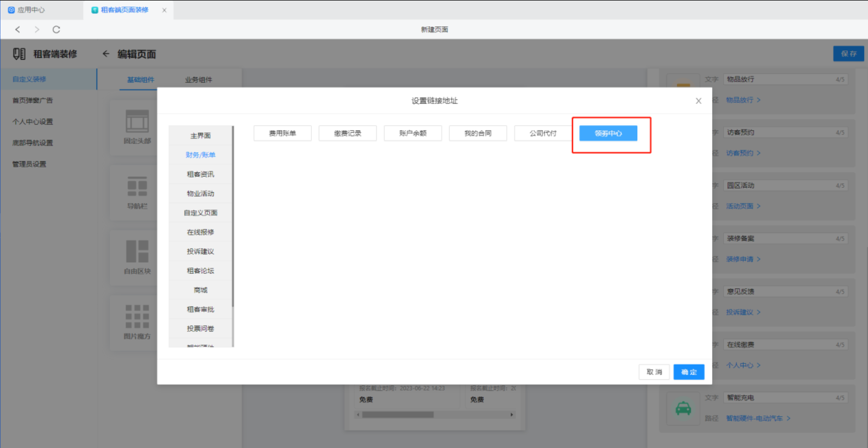Screen dimensions: 868x448
Task: Select 主界面 in the category list
Action: point(200,136)
